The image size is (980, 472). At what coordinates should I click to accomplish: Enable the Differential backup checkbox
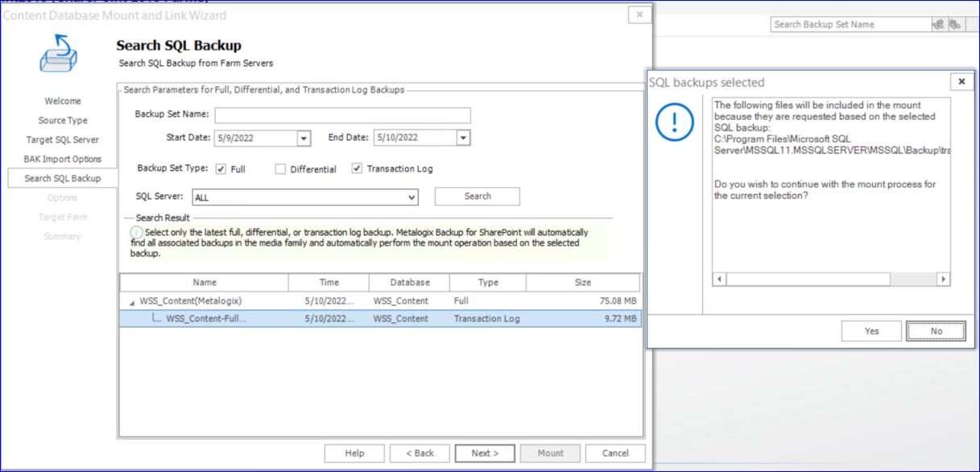tap(280, 169)
